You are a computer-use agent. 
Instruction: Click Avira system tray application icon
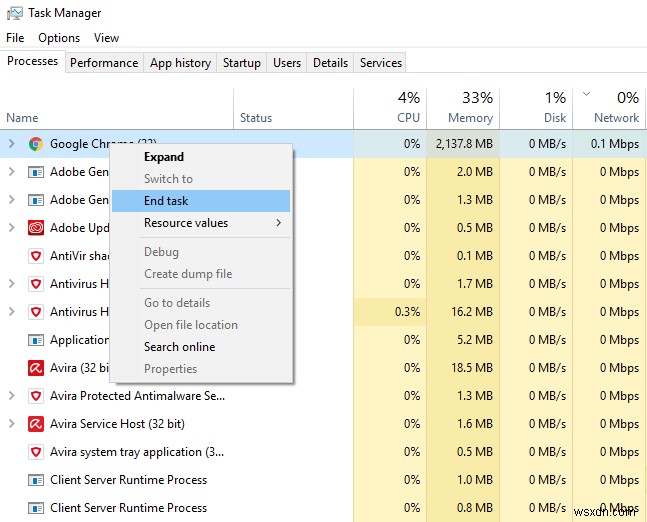point(36,452)
